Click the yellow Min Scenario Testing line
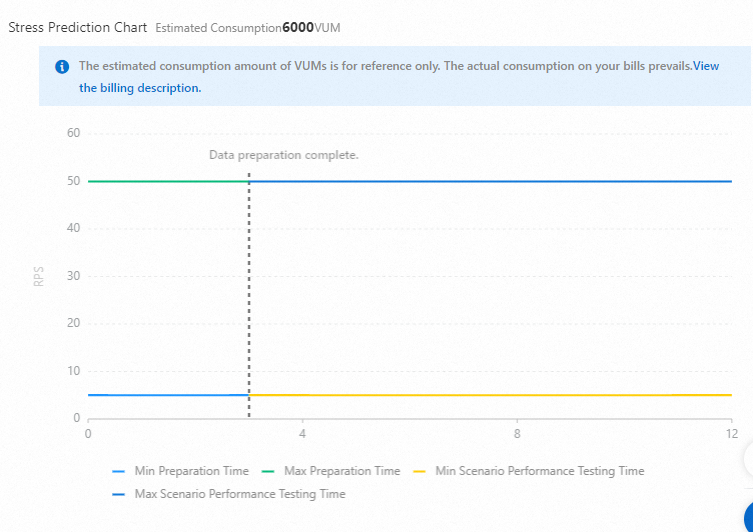Viewport: 753px width, 532px height. point(490,395)
